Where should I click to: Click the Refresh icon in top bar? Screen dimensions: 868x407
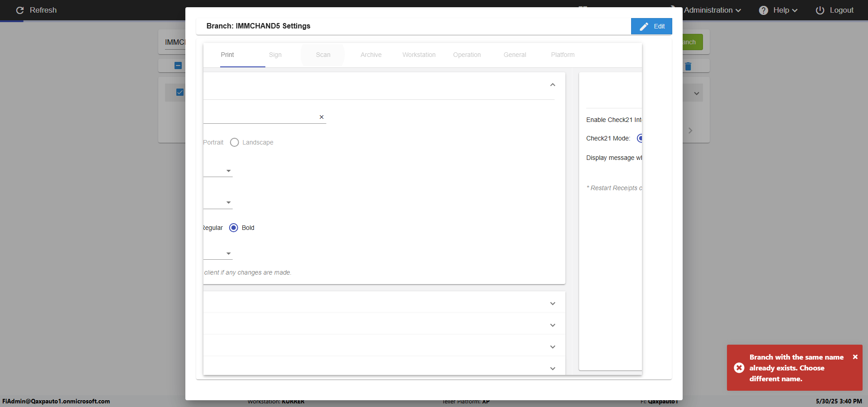click(20, 10)
